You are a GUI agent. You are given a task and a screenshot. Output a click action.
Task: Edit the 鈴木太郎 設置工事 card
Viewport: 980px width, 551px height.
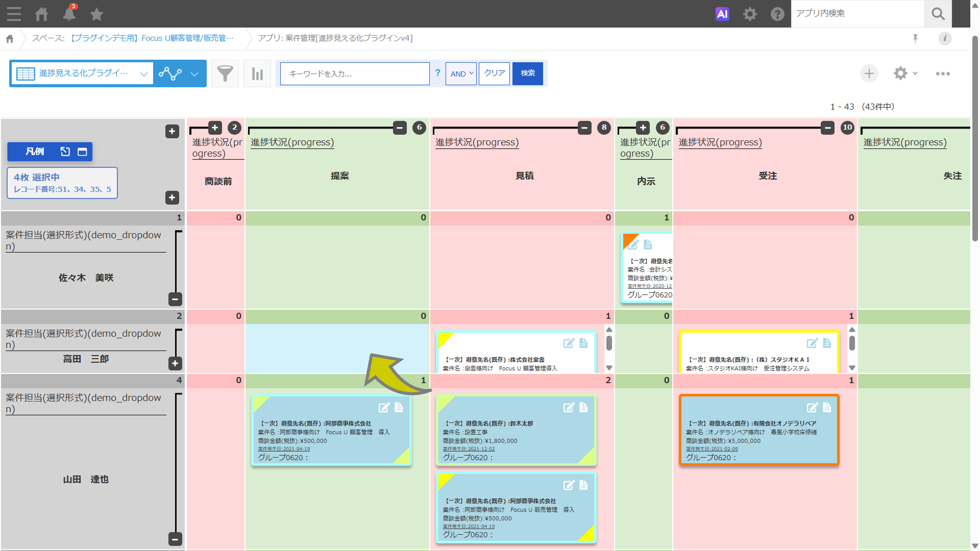point(569,407)
